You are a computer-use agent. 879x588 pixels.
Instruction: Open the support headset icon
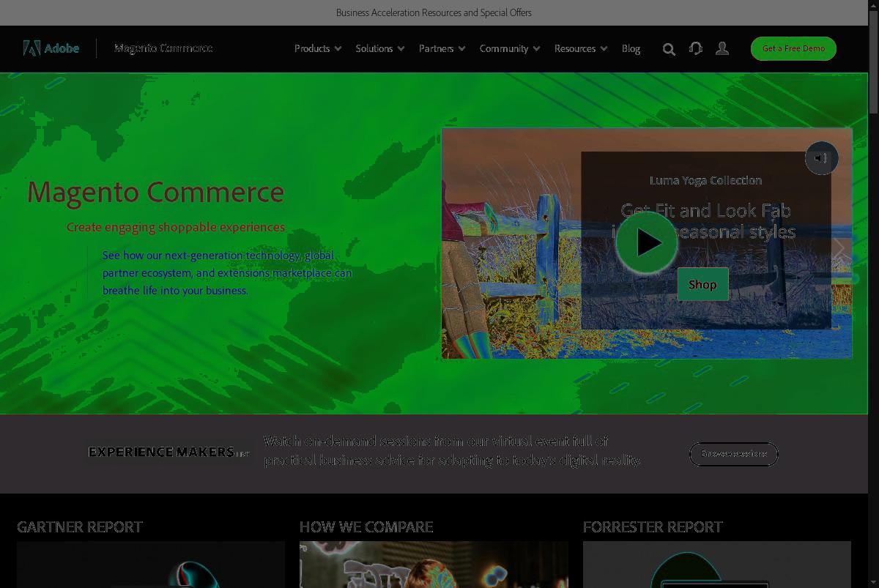696,48
